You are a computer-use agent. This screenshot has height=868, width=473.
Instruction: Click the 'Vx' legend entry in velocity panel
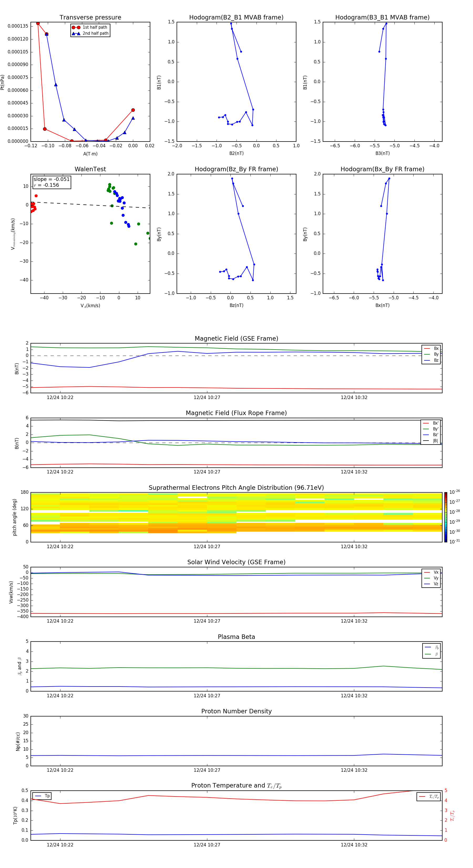(431, 572)
